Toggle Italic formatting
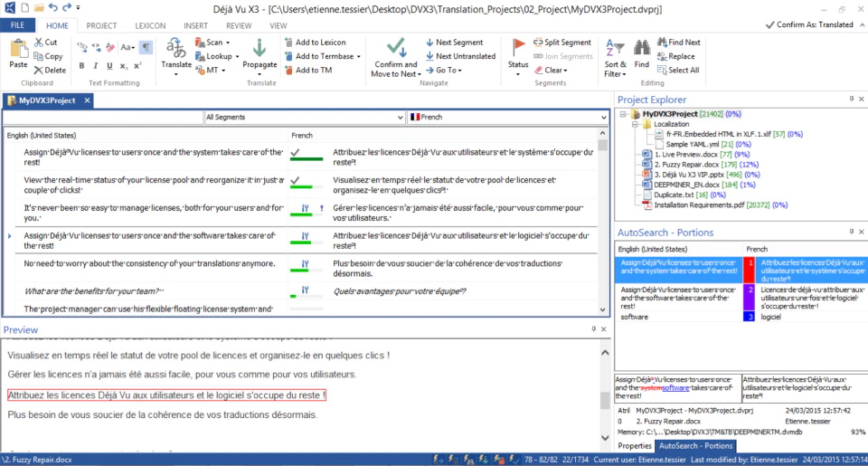868x466 pixels. tap(95, 66)
